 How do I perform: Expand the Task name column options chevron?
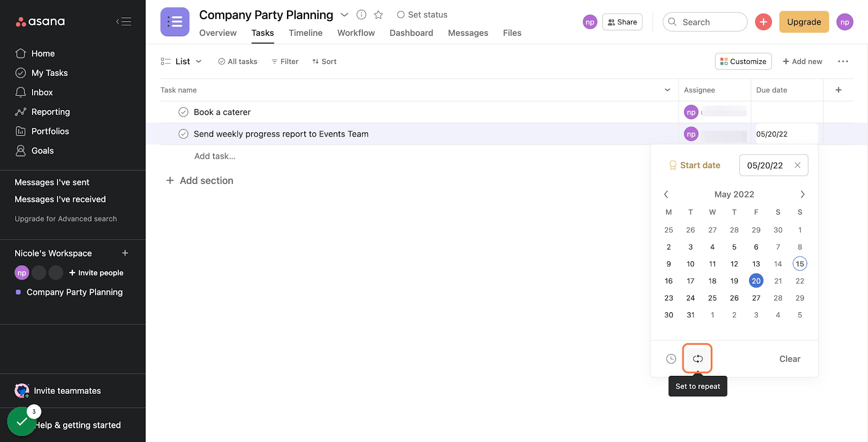(x=667, y=90)
